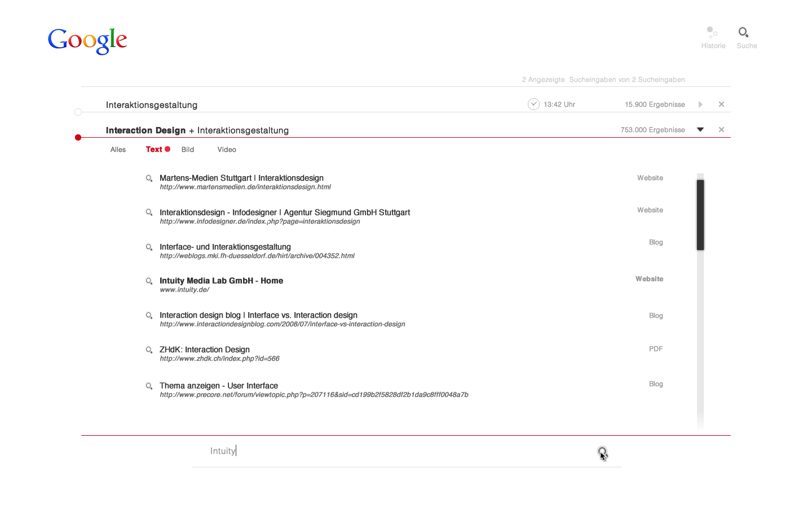Viewport: 812px width, 508px height.
Task: Click Website label for Martens-Medien result
Action: point(650,178)
